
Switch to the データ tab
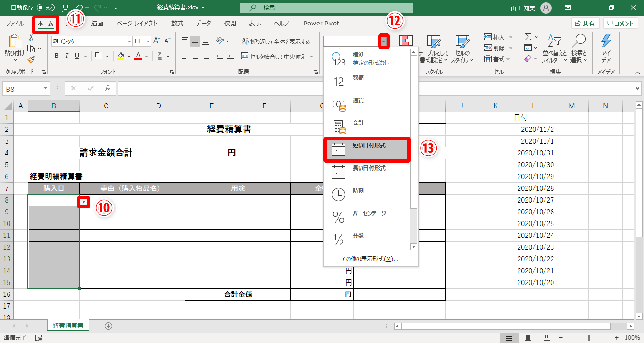204,23
